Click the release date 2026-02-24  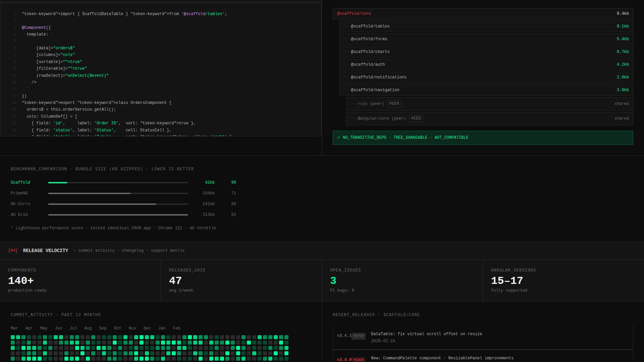(383, 341)
